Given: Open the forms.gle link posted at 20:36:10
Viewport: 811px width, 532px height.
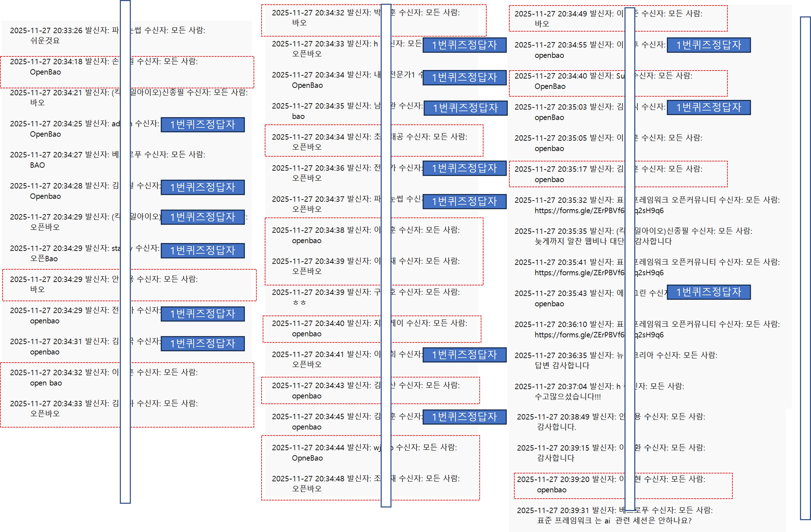Looking at the screenshot, I should [x=579, y=335].
